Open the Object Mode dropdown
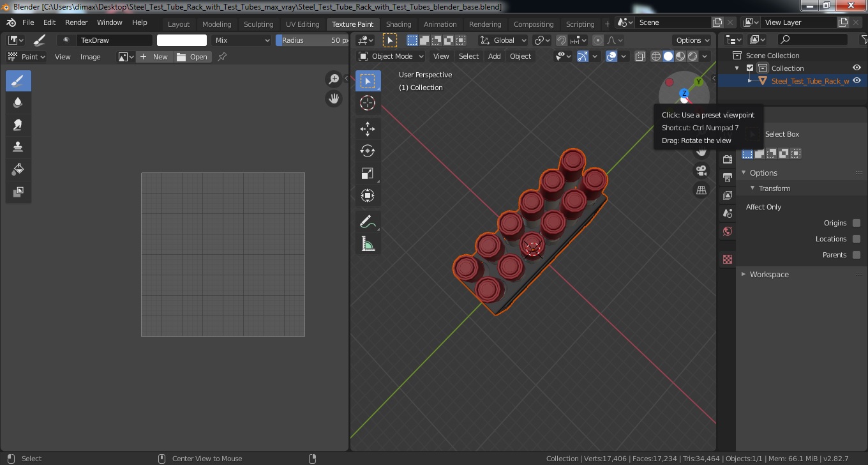The image size is (868, 465). point(391,56)
